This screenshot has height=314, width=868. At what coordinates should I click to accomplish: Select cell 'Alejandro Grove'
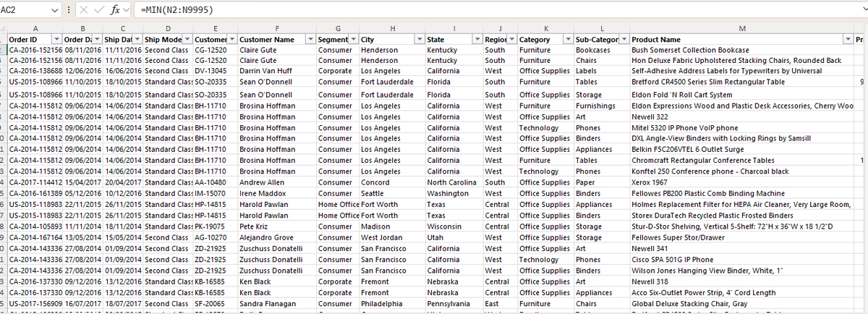(276, 237)
